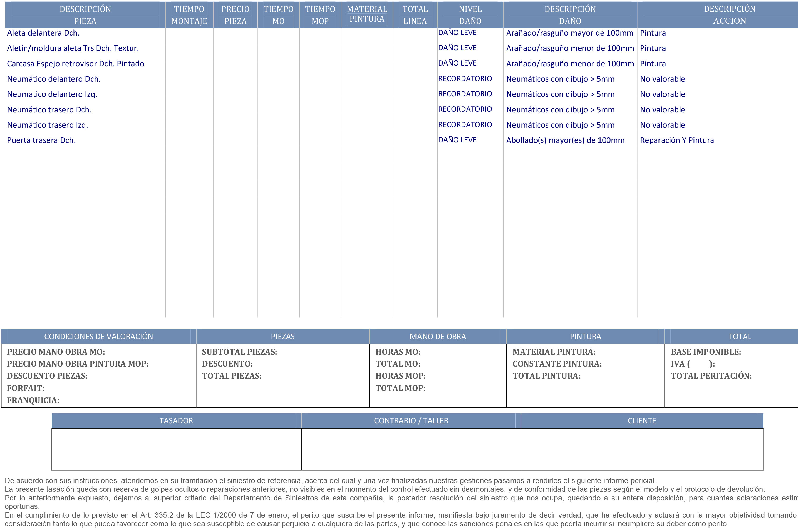Image resolution: width=798 pixels, height=532 pixels.
Task: Click the Reparación Y Pintura action cell
Action: [x=677, y=140]
